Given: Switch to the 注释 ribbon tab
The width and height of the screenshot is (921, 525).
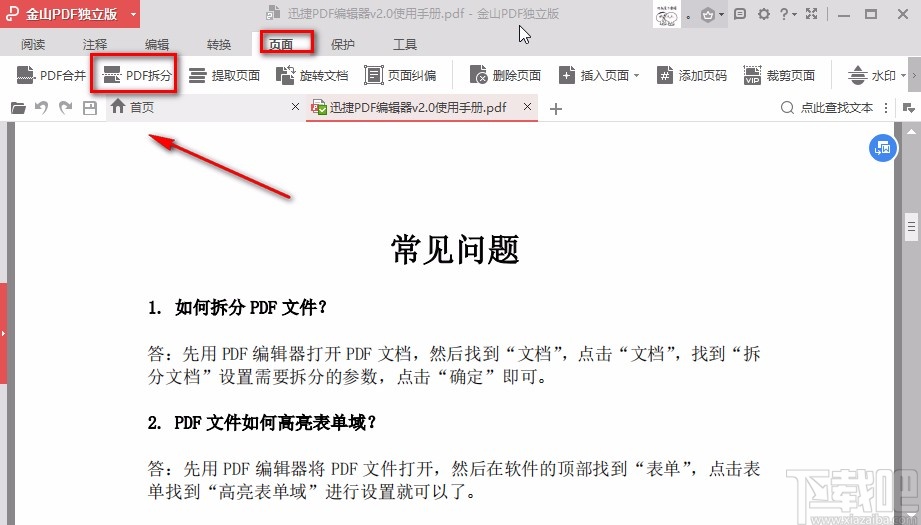Looking at the screenshot, I should (x=95, y=44).
